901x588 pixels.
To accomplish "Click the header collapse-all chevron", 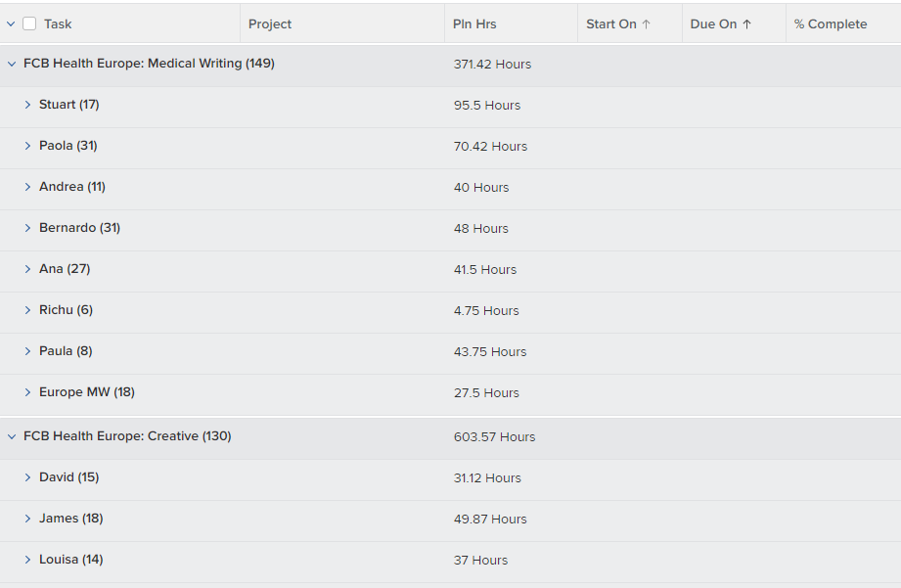I will pyautogui.click(x=12, y=23).
